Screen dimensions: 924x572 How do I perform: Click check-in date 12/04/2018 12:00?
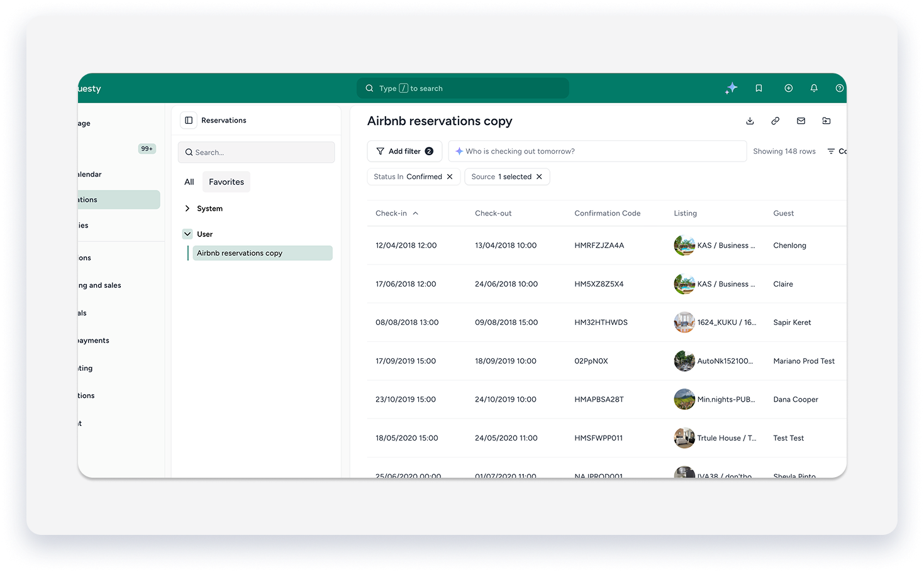406,245
